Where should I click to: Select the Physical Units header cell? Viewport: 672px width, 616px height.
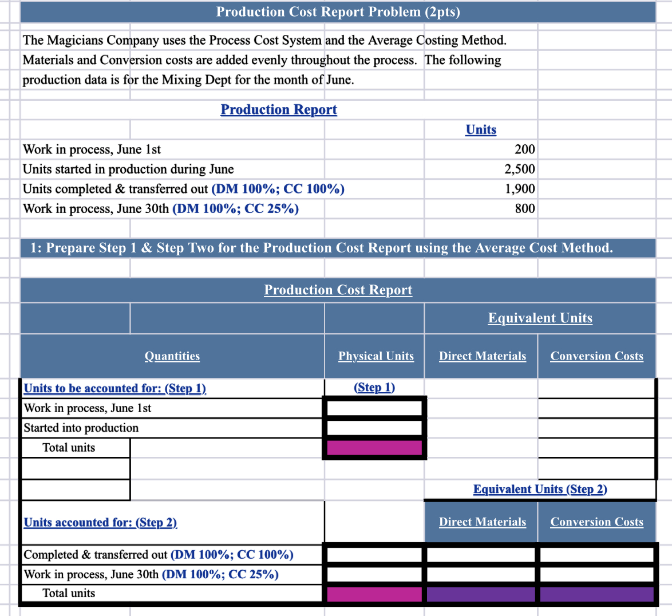point(375,356)
